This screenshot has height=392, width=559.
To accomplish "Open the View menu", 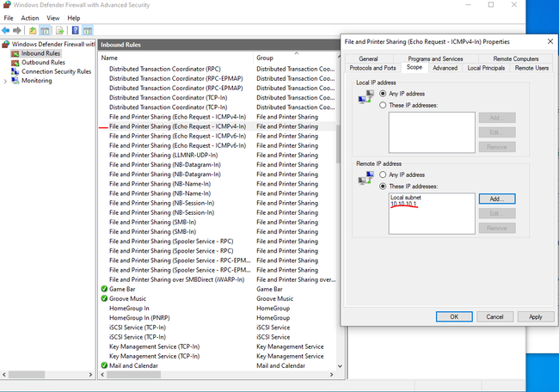I will point(53,18).
